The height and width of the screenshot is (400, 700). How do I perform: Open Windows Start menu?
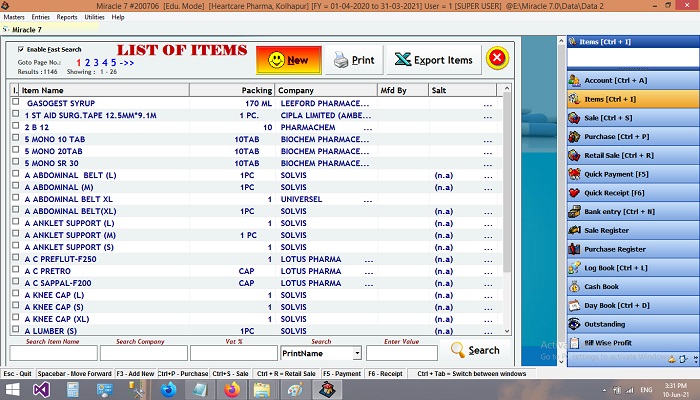tap(12, 390)
